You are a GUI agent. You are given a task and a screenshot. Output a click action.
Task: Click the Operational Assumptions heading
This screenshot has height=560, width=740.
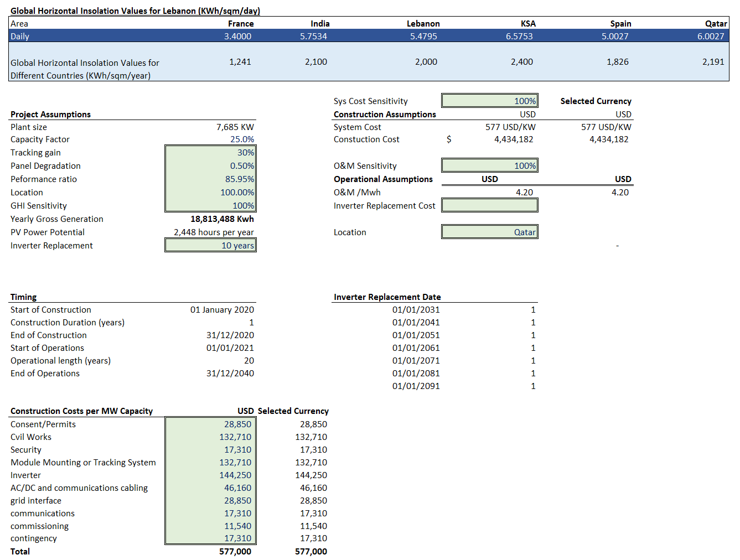tap(383, 179)
